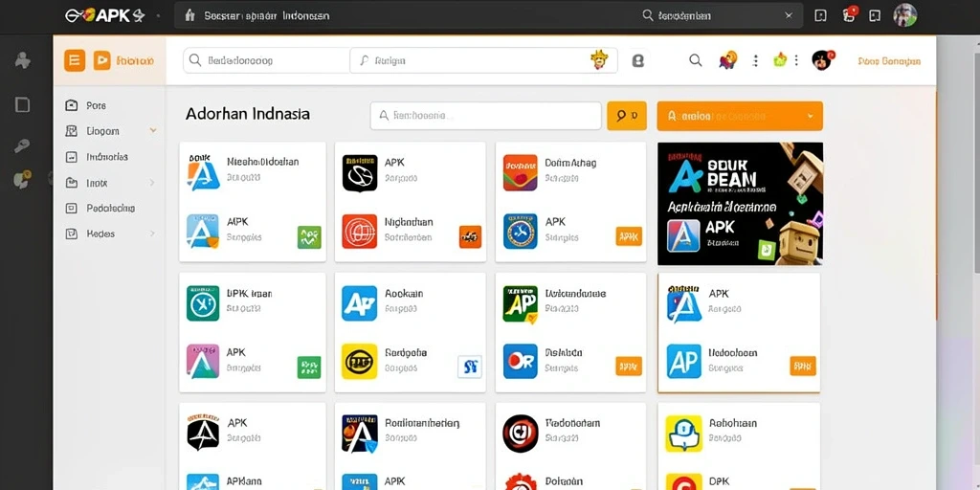Click the yellow 'Rebohaan' lock app icon
Image resolution: width=980 pixels, height=490 pixels.
tap(683, 434)
